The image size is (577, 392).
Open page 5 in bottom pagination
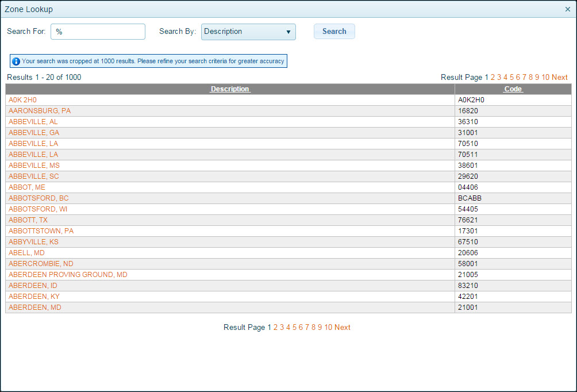coord(295,327)
